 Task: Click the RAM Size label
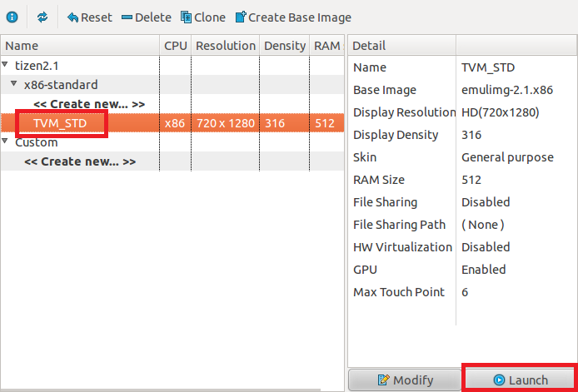coord(379,180)
